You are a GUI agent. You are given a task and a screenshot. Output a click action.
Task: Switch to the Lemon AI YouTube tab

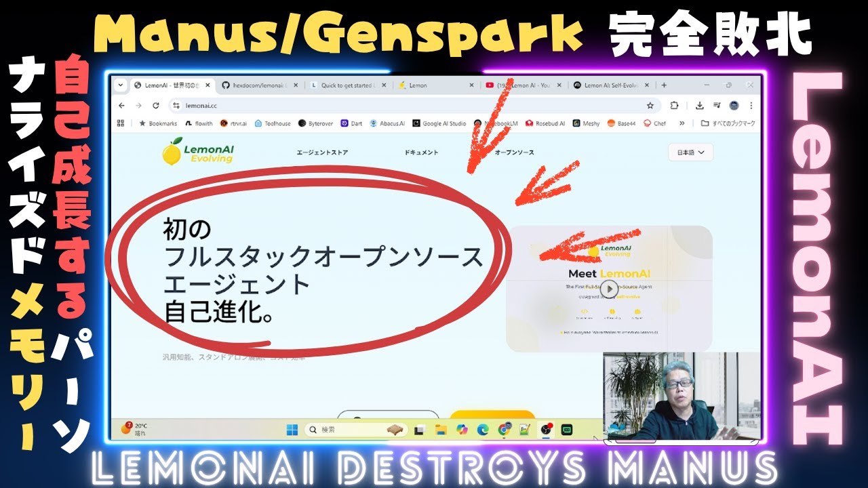click(x=524, y=85)
